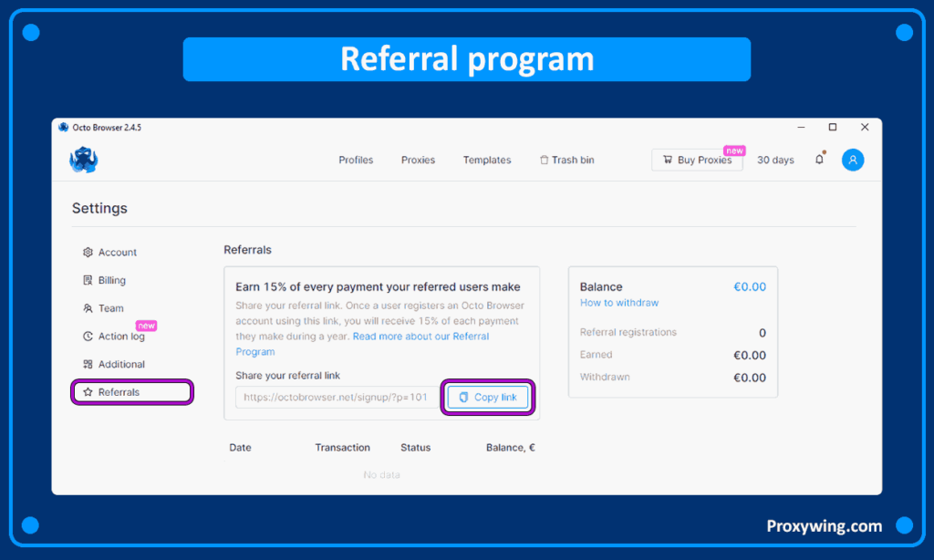The width and height of the screenshot is (934, 560).
Task: Open the user profile avatar icon
Action: [853, 160]
